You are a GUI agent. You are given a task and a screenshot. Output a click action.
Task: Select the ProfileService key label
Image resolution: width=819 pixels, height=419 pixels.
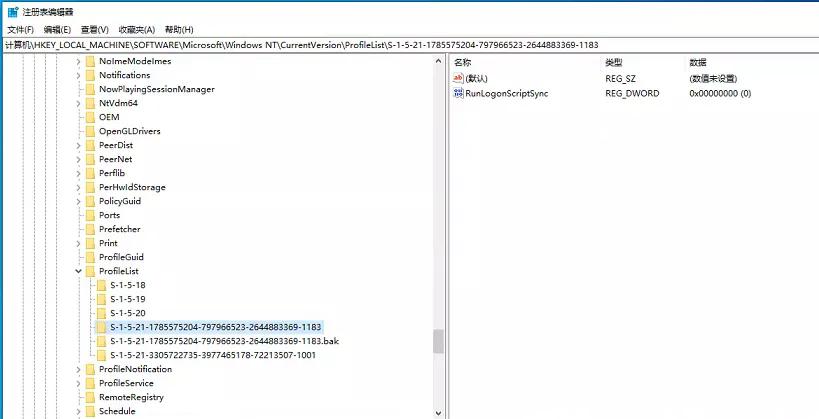(x=126, y=383)
